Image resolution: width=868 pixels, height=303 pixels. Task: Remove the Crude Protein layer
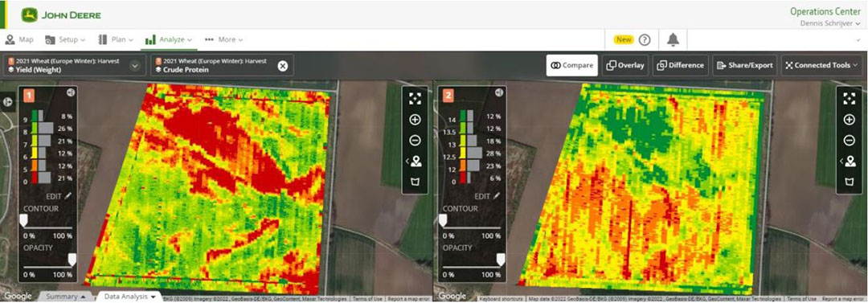[282, 66]
